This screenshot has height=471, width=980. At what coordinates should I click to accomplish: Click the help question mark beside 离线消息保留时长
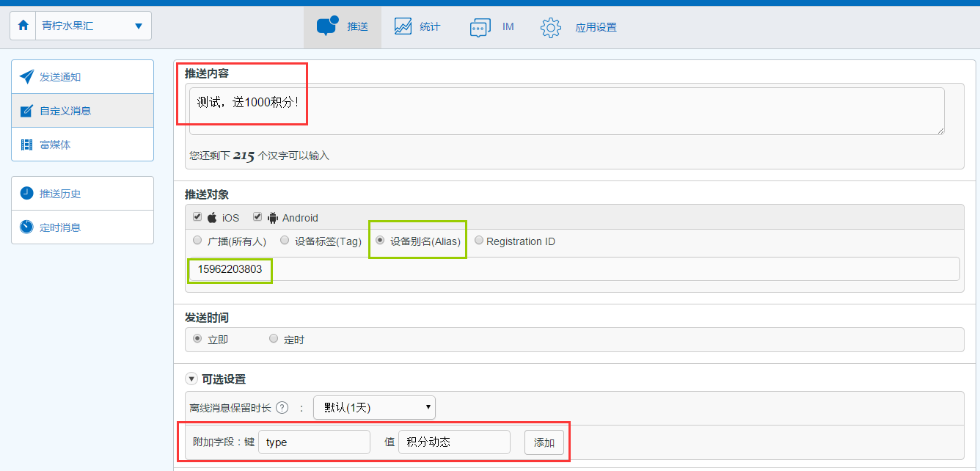tap(282, 408)
